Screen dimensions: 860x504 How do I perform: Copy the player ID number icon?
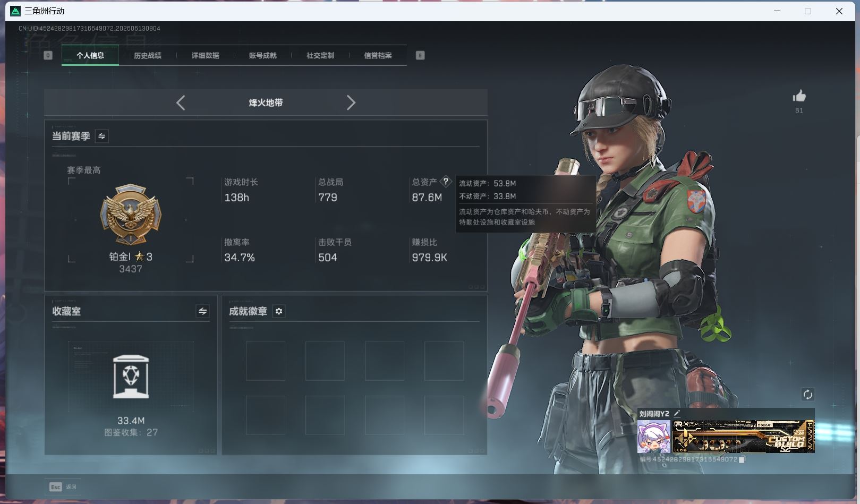point(742,459)
